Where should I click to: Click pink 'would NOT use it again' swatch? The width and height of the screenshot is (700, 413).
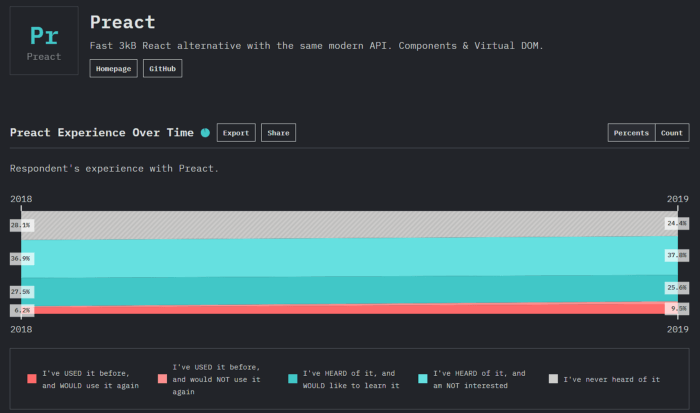click(162, 379)
